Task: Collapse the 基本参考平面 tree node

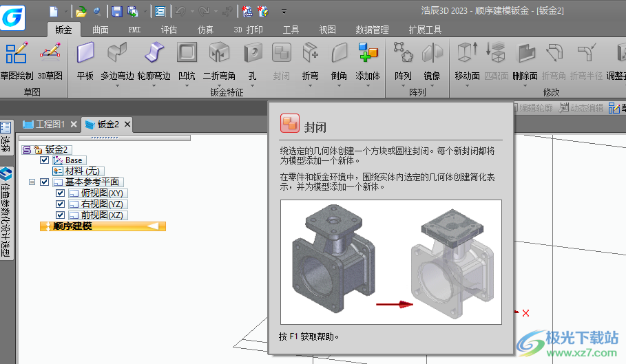Action: (x=32, y=182)
